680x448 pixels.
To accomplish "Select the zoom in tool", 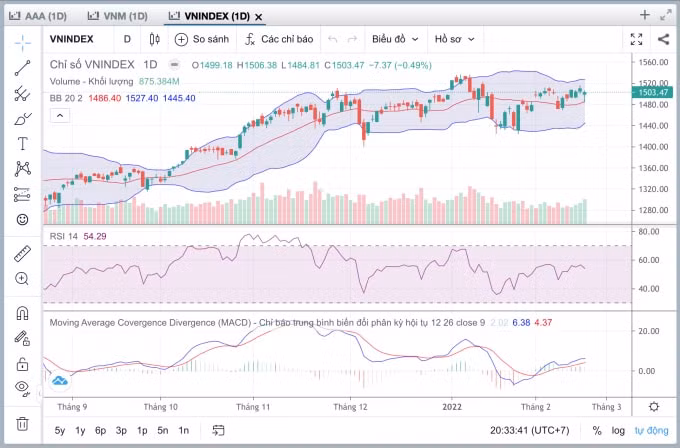I will coord(23,278).
